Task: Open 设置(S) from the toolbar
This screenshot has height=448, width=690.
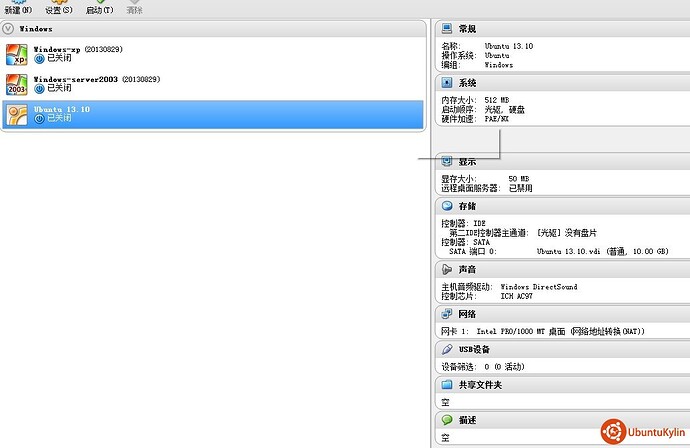Action: point(59,7)
